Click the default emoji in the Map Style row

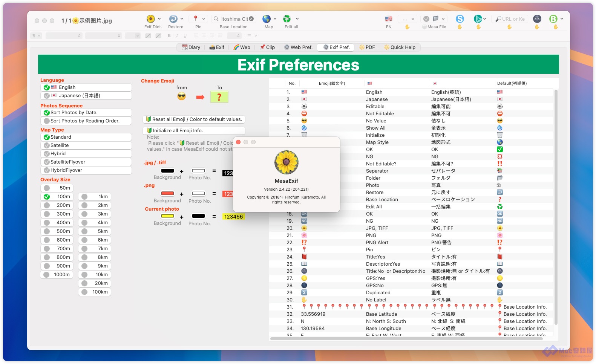tap(500, 142)
